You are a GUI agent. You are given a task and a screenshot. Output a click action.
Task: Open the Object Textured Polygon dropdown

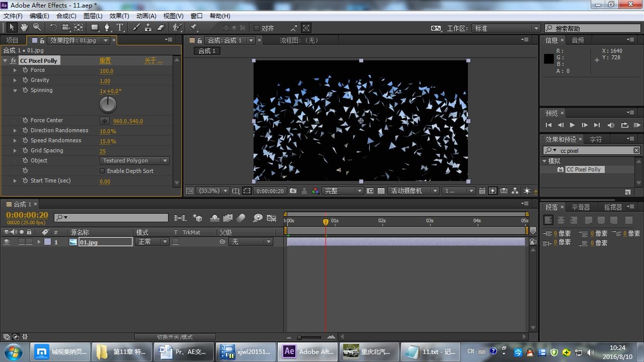(x=134, y=161)
